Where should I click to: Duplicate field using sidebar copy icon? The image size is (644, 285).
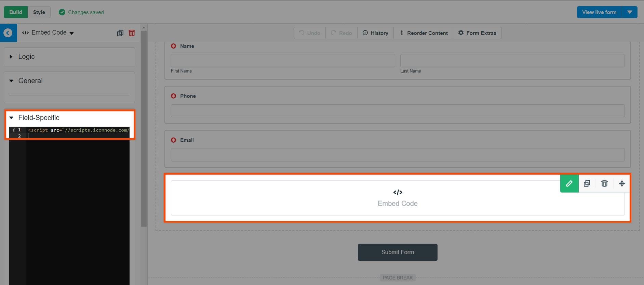tap(120, 33)
